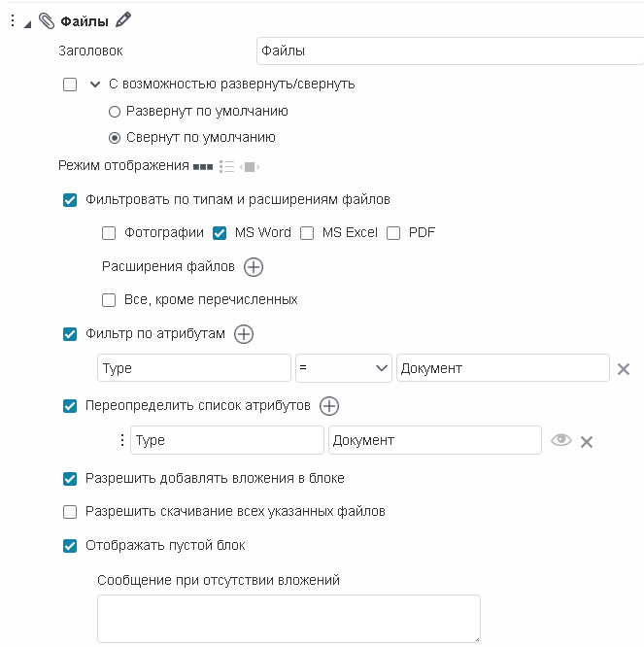Enable the MS Excel file type checkbox
This screenshot has height=647, width=644.
click(x=307, y=233)
